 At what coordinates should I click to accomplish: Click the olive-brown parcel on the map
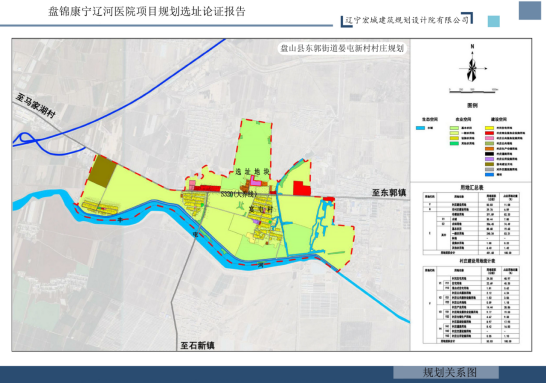102,170
